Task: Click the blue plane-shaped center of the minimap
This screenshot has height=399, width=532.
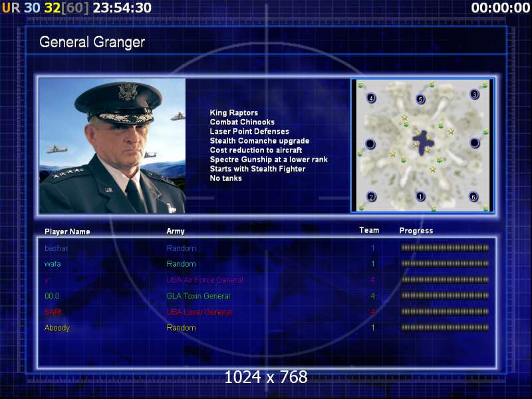Action: tap(422, 142)
